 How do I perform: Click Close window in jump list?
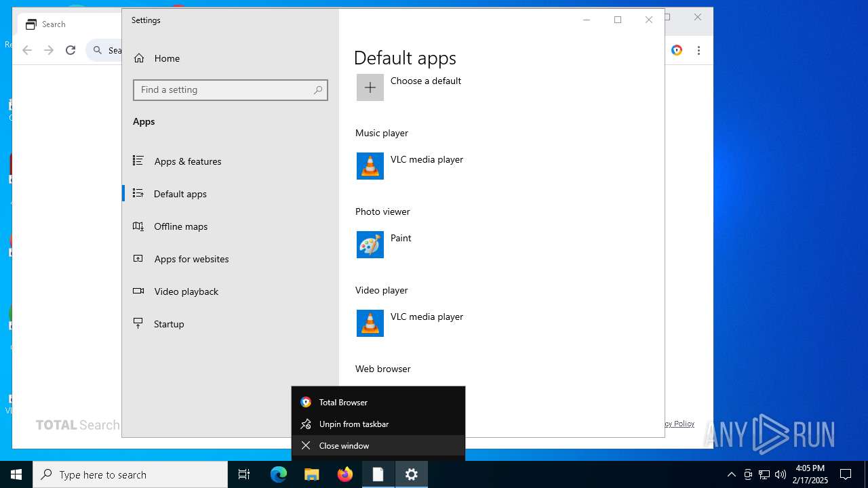378,445
